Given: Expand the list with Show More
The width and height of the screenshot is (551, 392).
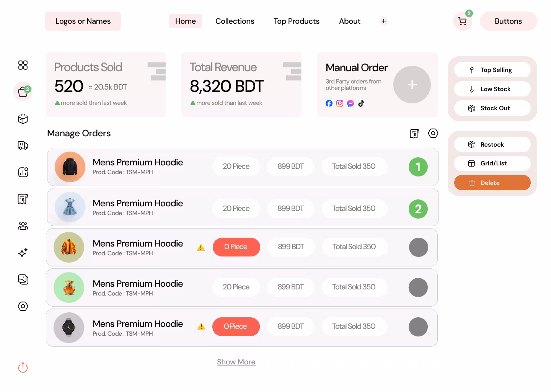Looking at the screenshot, I should click(x=236, y=362).
